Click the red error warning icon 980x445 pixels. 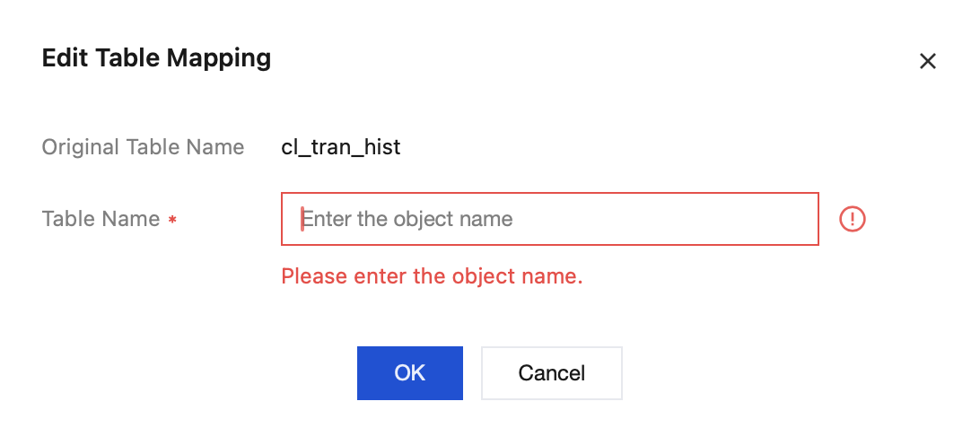[x=852, y=219]
